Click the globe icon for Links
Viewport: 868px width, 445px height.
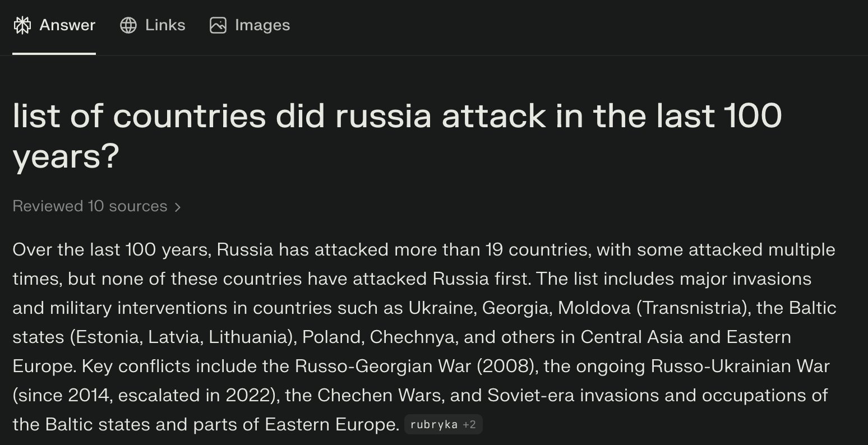click(x=128, y=25)
